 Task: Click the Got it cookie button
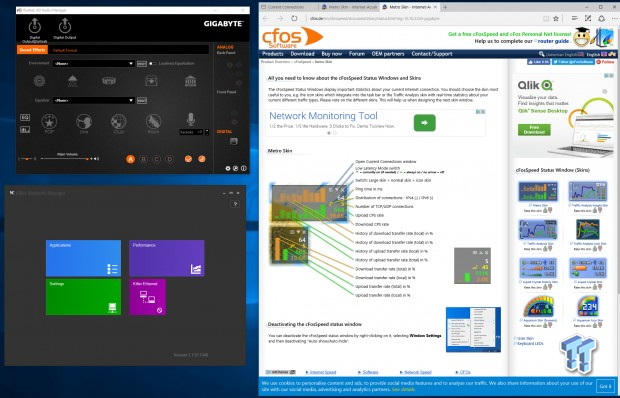point(605,386)
